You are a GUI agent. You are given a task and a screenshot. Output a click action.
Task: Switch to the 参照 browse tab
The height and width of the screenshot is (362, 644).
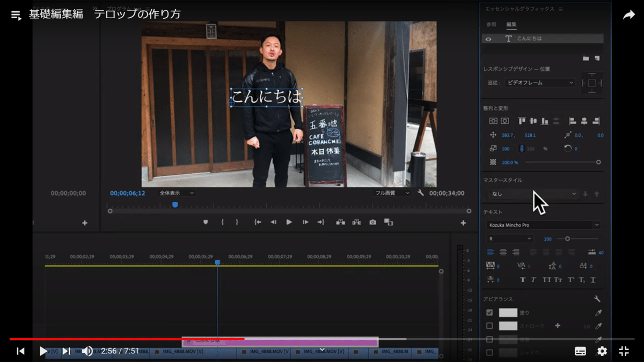click(x=491, y=24)
